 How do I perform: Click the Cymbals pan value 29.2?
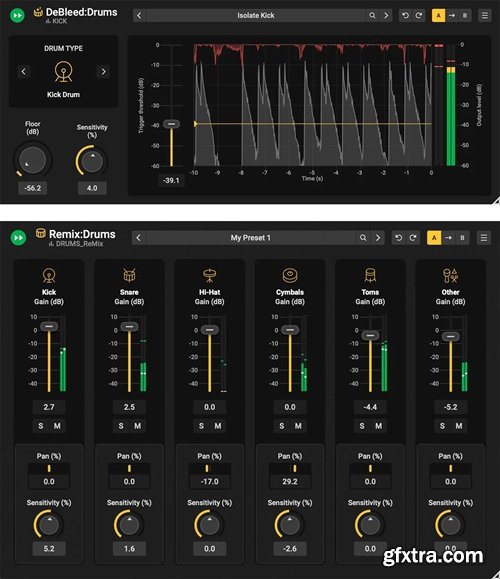(290, 482)
